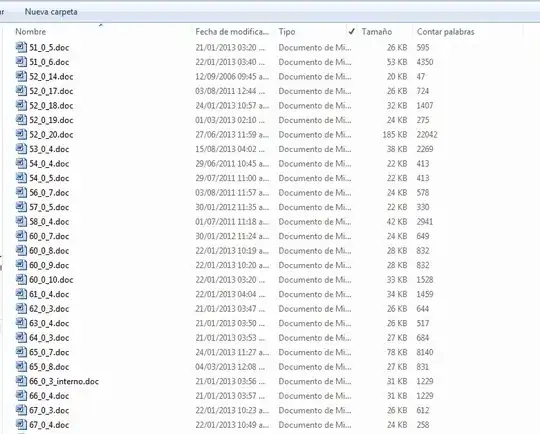Screen dimensions: 540x434
Task: Click the 78 KB size value
Action: (397, 352)
